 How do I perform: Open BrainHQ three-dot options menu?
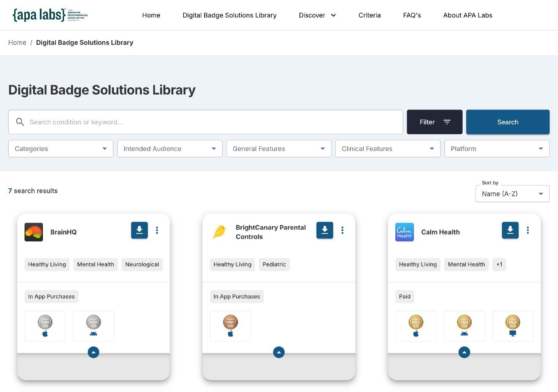(157, 230)
